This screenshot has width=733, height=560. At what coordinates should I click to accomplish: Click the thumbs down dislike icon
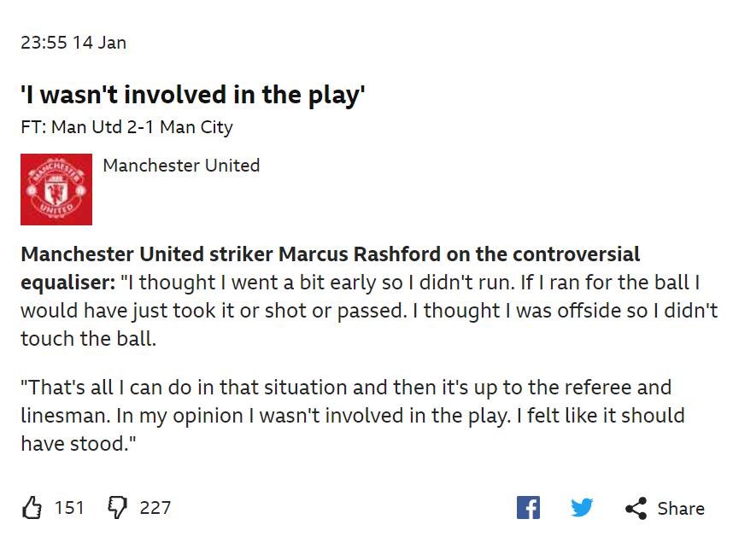117,508
